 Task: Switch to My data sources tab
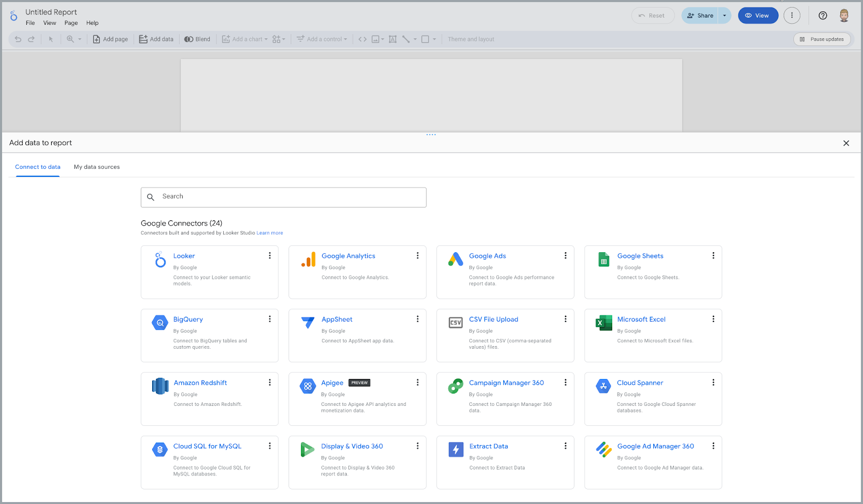(x=97, y=167)
